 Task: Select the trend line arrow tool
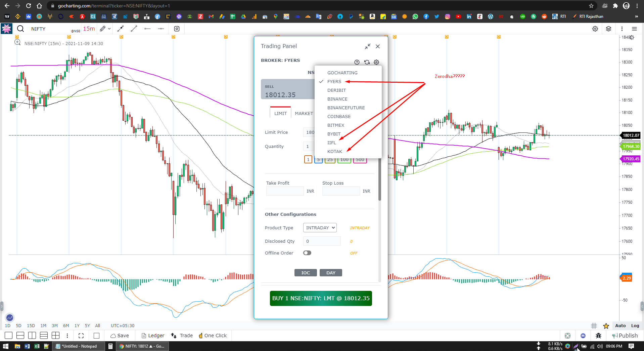pyautogui.click(x=121, y=29)
